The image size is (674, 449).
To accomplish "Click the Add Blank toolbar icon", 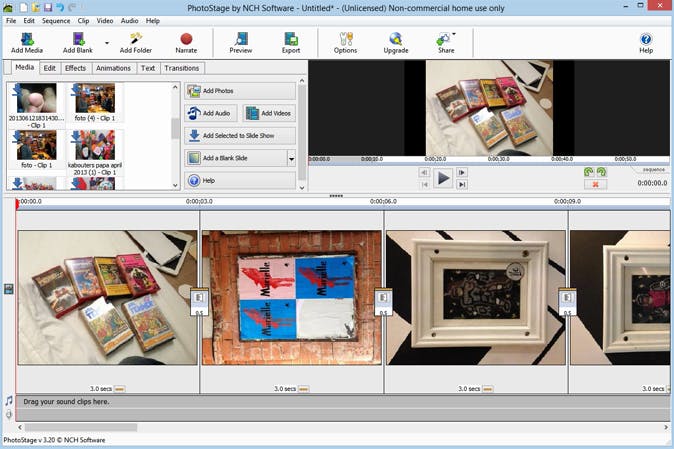I will tap(78, 43).
